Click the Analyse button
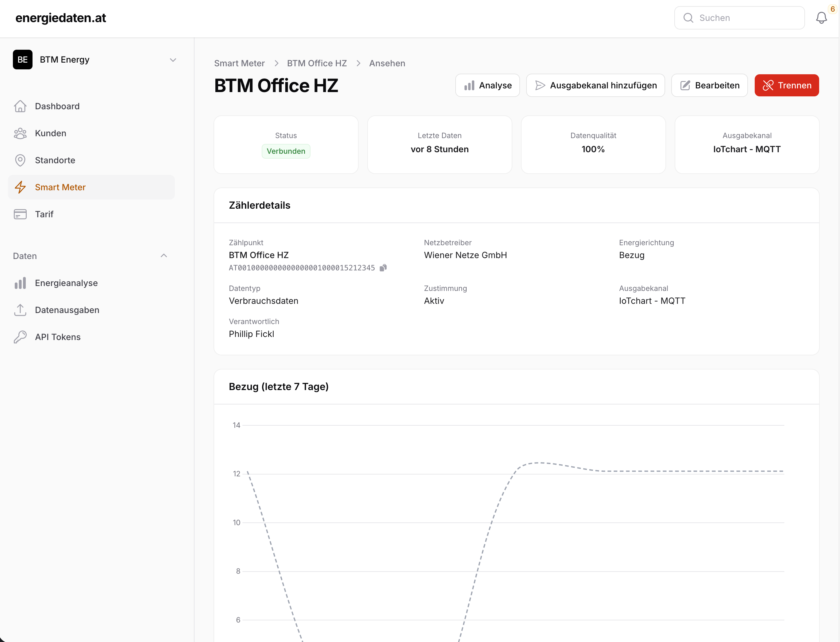840x642 pixels. tap(487, 85)
